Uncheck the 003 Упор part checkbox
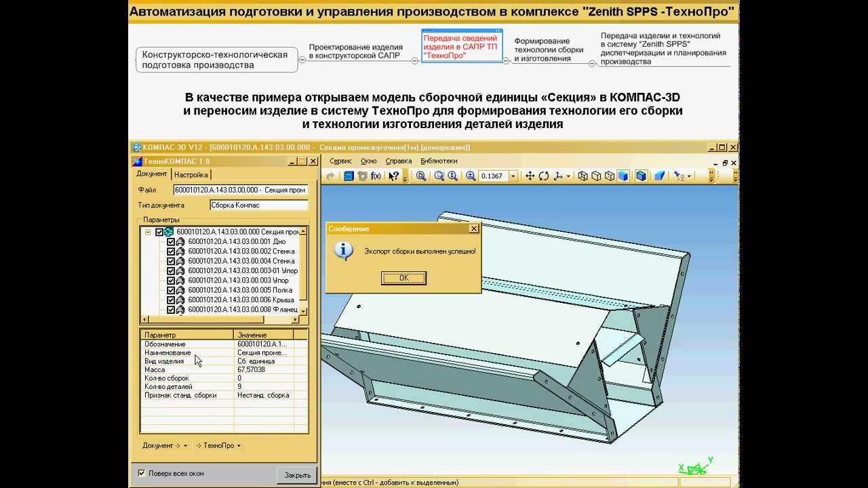The height and width of the screenshot is (488, 868). tap(170, 280)
